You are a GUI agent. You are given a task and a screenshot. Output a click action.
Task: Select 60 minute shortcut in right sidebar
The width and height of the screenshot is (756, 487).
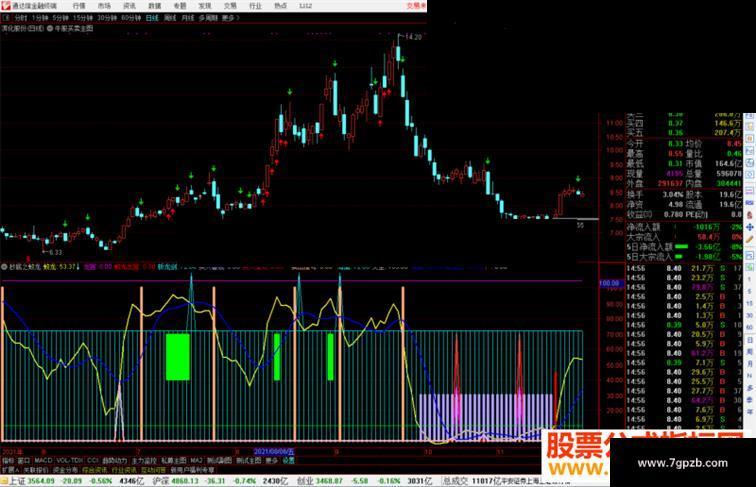click(x=750, y=327)
